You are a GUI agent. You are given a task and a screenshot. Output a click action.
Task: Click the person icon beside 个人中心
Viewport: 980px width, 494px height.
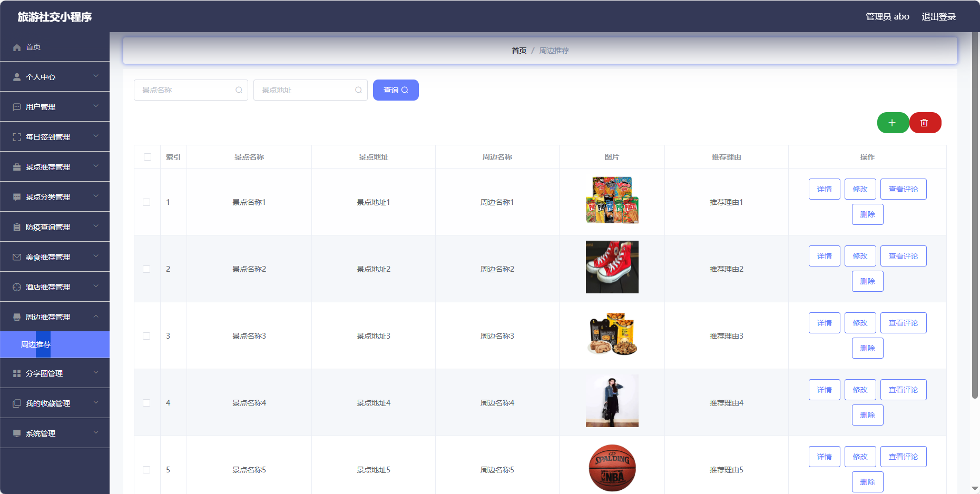pos(17,77)
